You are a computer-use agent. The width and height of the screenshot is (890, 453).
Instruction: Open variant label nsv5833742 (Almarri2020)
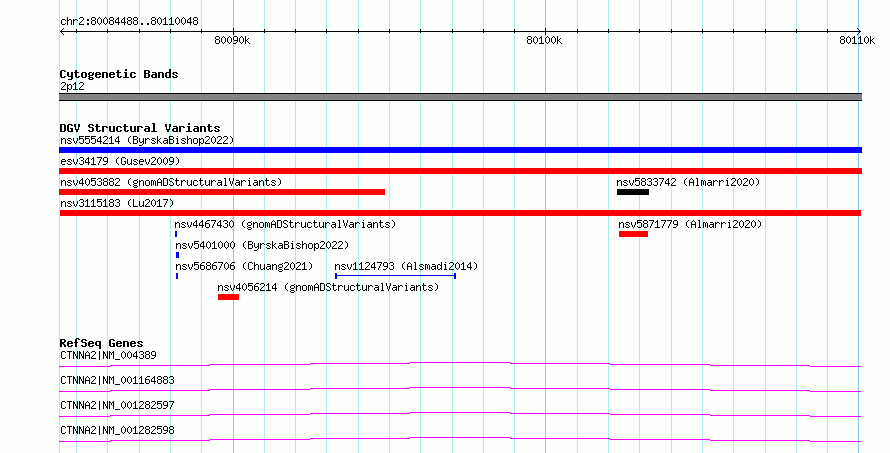click(688, 182)
